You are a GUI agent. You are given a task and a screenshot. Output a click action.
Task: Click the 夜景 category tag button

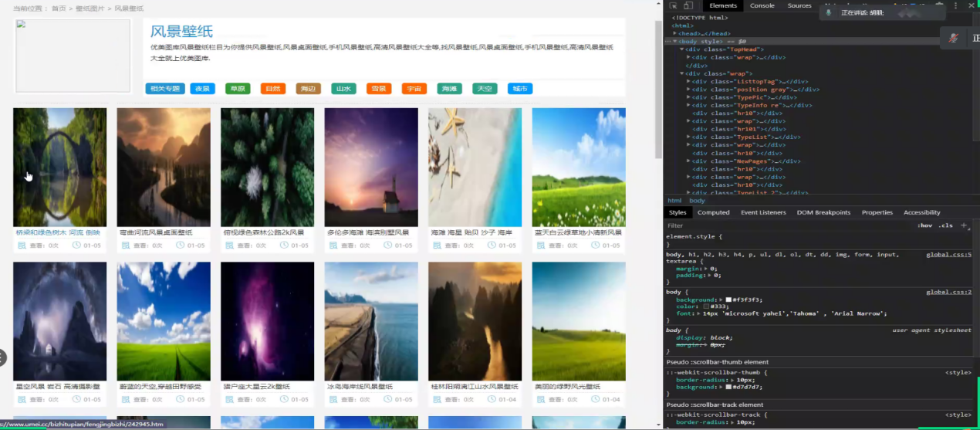[202, 89]
